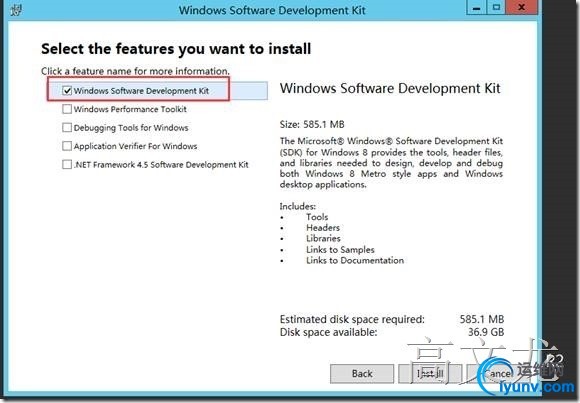Click the Windows Software Development Kit feature name

tap(141, 91)
